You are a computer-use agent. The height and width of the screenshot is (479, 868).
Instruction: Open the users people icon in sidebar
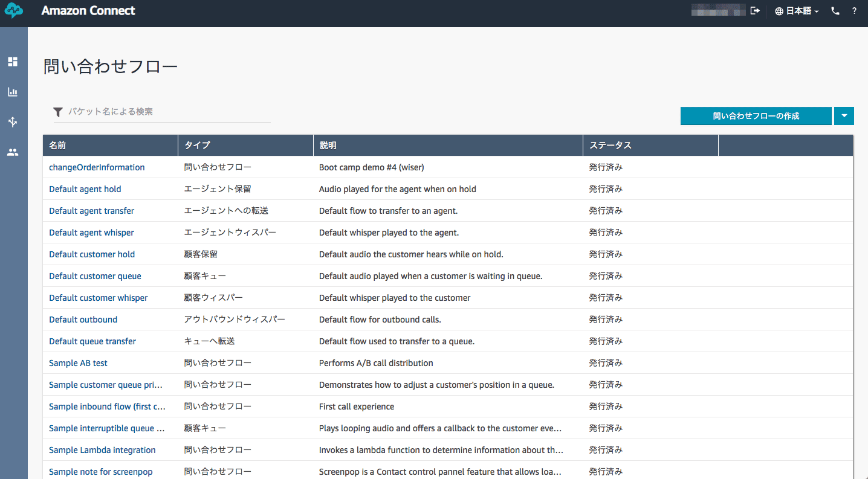pos(13,152)
